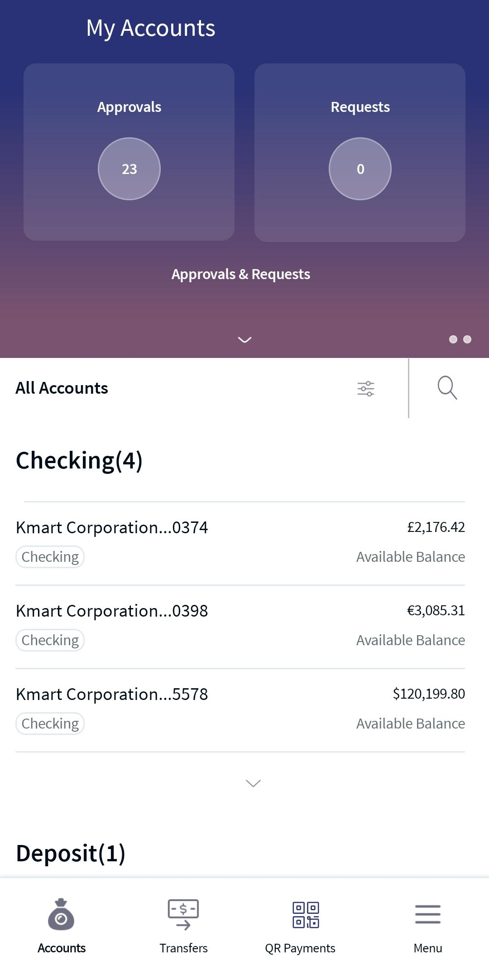Collapse the Approvals & Requests banner chevron
The width and height of the screenshot is (489, 980).
pyautogui.click(x=244, y=340)
